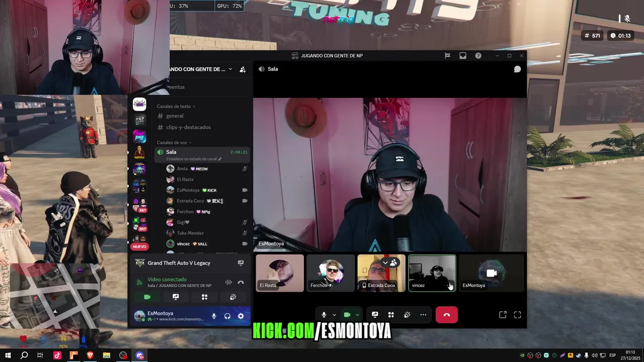Open Pig server icon in sidebar
644x362 pixels.
(139, 137)
